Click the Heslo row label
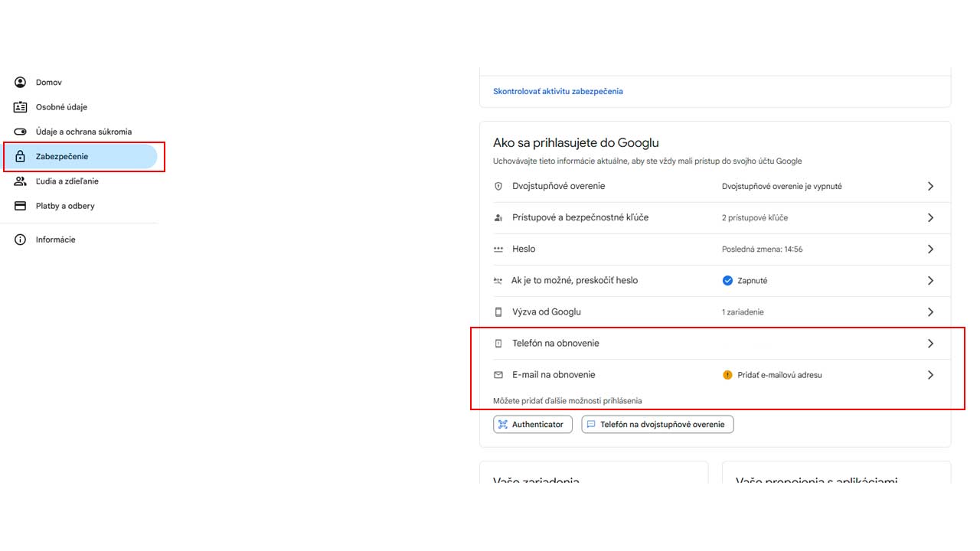980x551 pixels. pyautogui.click(x=524, y=249)
